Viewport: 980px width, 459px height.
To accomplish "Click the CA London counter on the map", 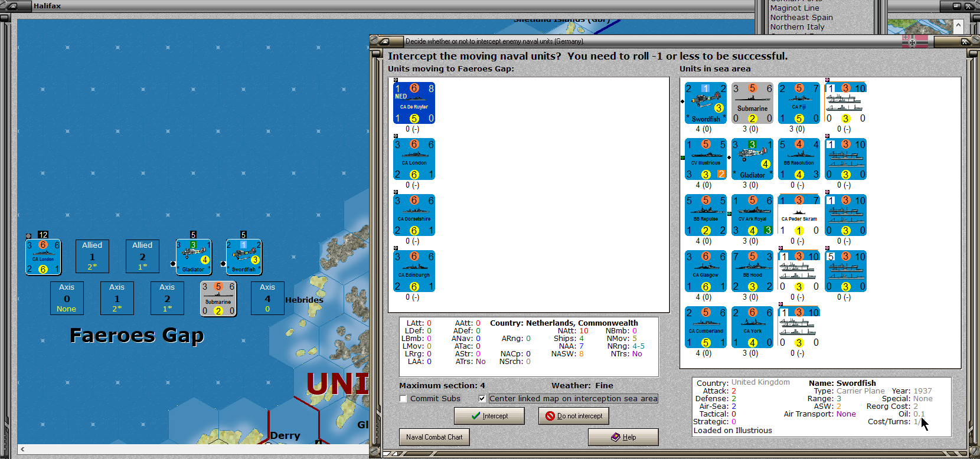I will click(43, 257).
